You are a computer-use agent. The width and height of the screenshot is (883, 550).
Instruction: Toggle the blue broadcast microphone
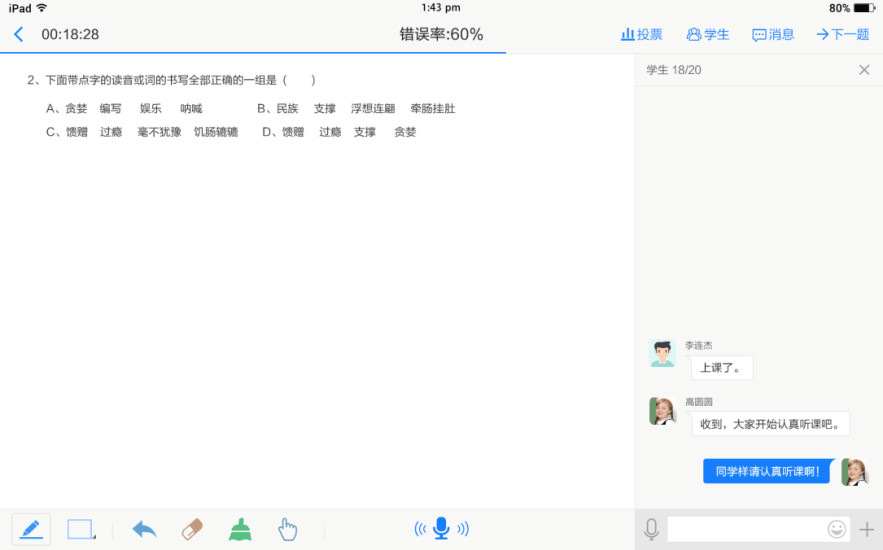click(441, 529)
